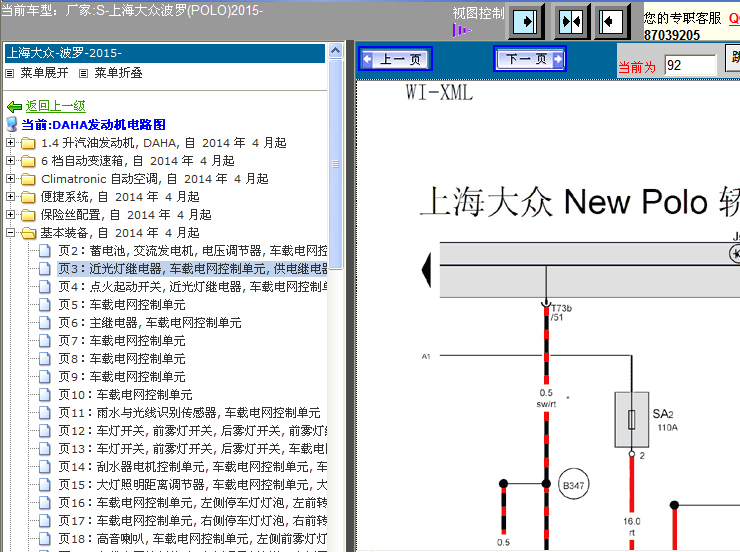Expand Climatronic 自动空调 tree node

[x=10, y=178]
